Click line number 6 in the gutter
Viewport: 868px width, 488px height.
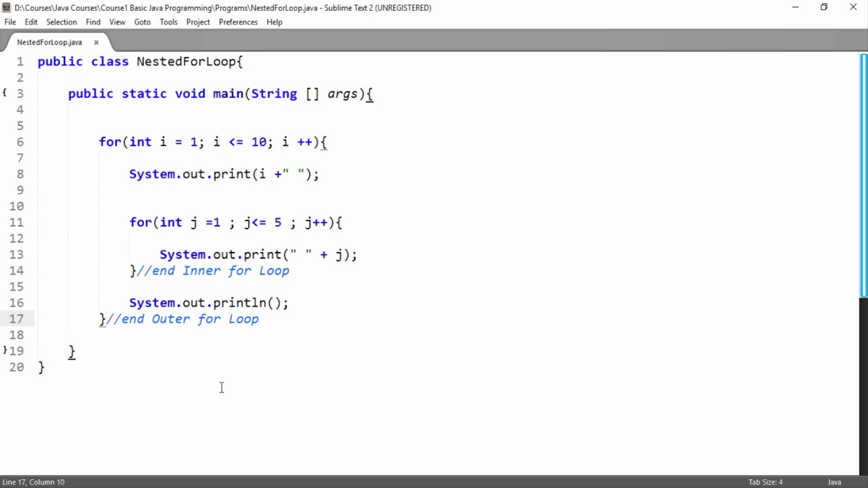click(x=20, y=142)
